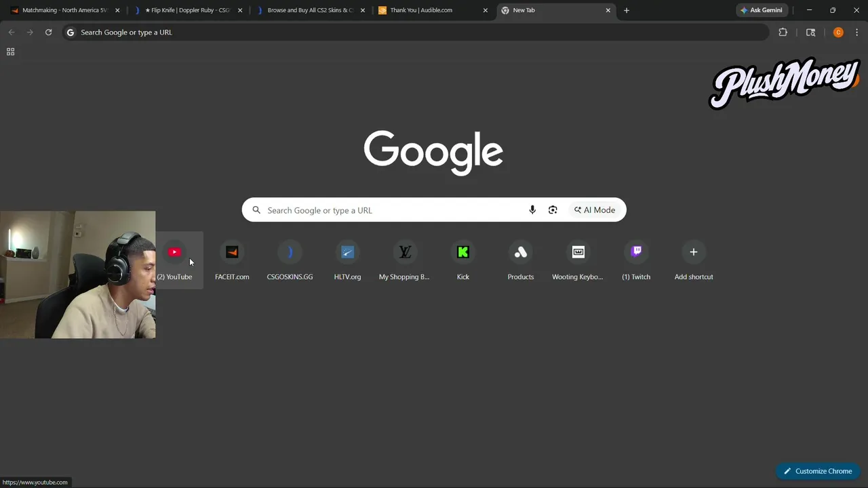Click the Google logo
Viewport: 868px width, 488px height.
(x=433, y=153)
